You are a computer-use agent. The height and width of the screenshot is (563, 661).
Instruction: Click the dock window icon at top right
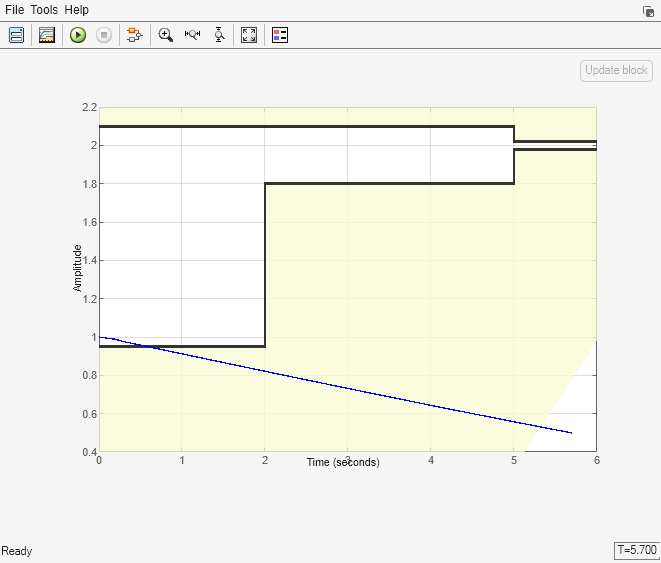point(648,11)
